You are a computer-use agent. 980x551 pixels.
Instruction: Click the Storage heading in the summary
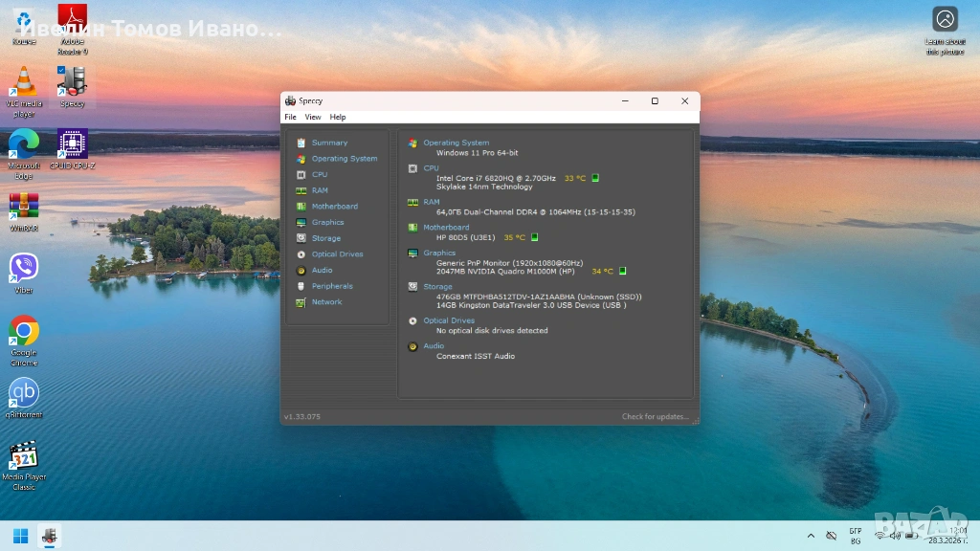click(x=437, y=286)
